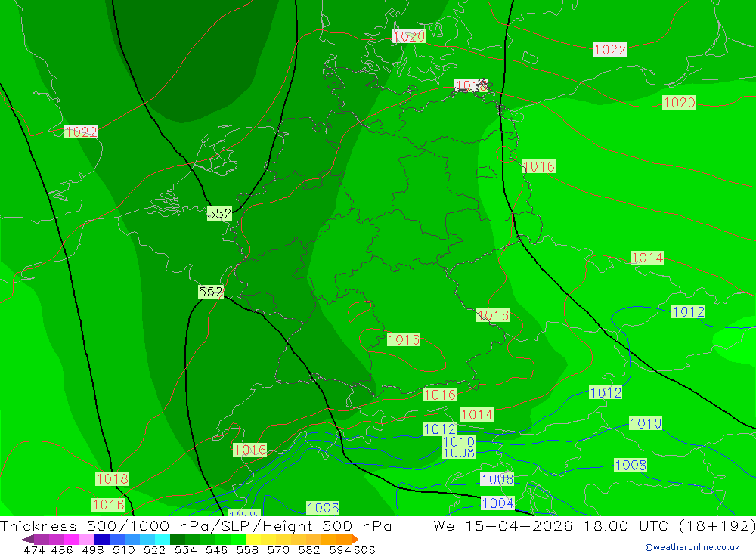Click the purple arrow at the legend's left end
Screen dimensions: 756x554
point(27,539)
